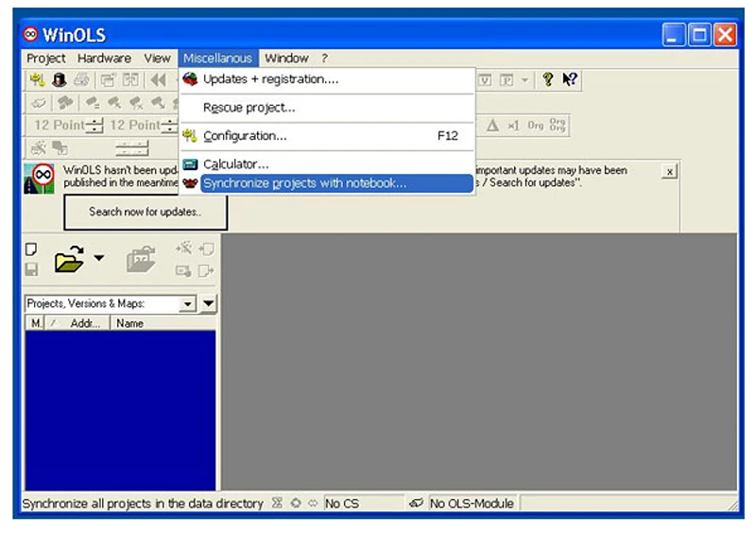Viewport: 756px width, 533px height.
Task: Click the cascaded windows icon in top toolbar
Action: [x=108, y=80]
